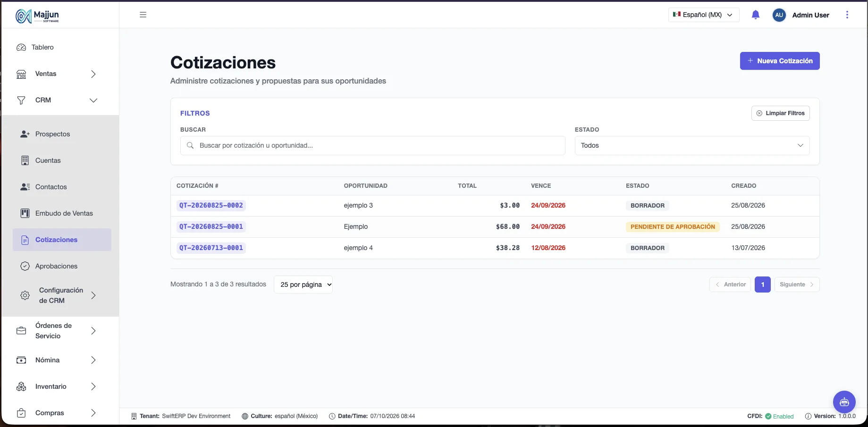Click the AU user avatar
868x427 pixels.
tap(779, 15)
